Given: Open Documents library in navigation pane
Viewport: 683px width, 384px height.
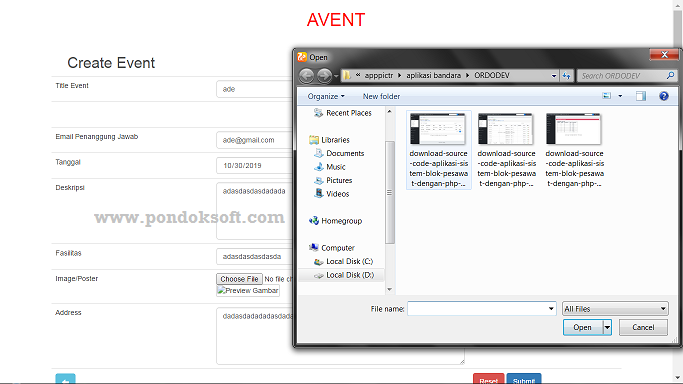Looking at the screenshot, I should click(x=339, y=153).
